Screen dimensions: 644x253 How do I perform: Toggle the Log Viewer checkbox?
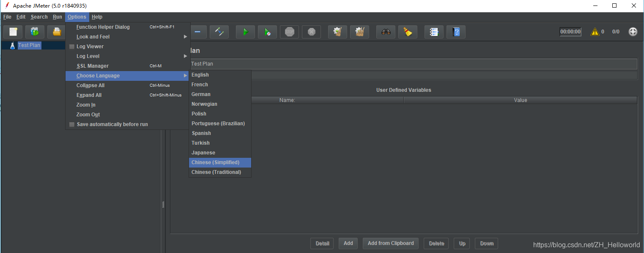click(72, 47)
